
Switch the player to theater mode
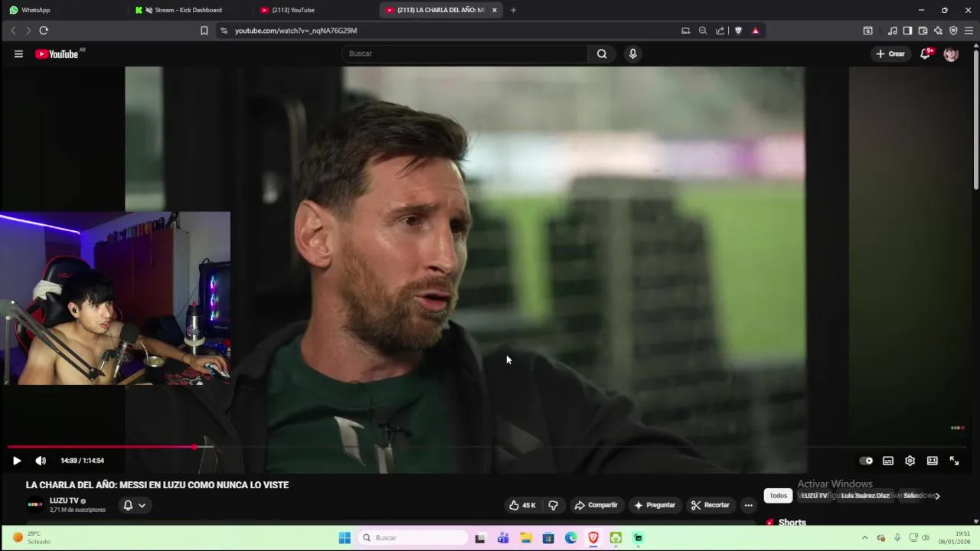pos(932,461)
